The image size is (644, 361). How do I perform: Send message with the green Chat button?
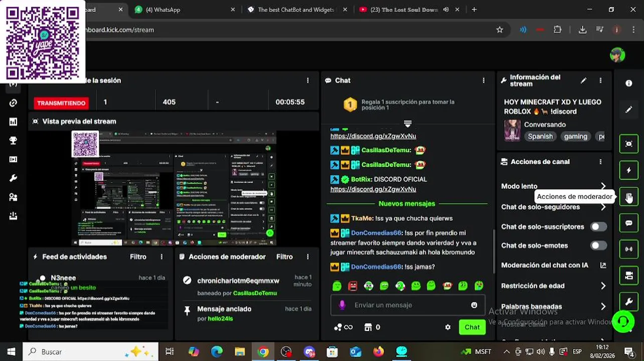(472, 327)
